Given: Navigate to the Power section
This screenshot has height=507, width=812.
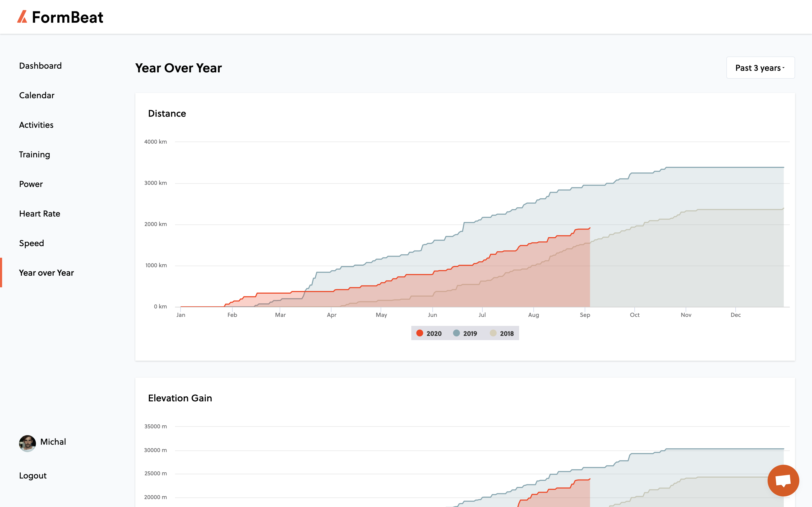Looking at the screenshot, I should pos(31,184).
